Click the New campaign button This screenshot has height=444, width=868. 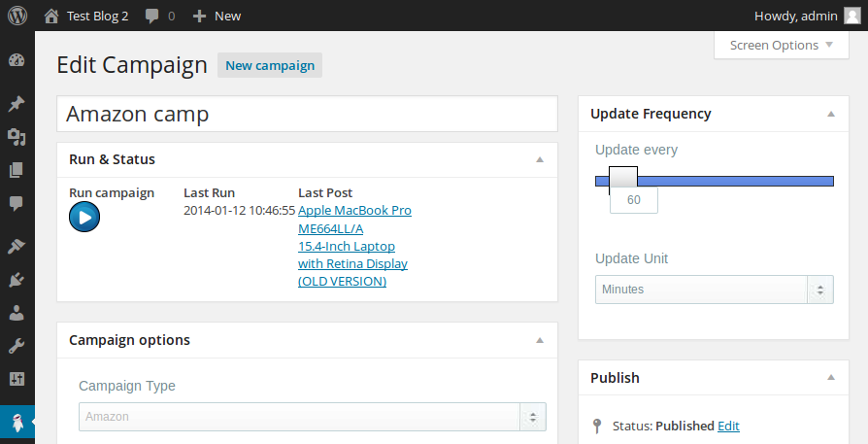click(270, 65)
